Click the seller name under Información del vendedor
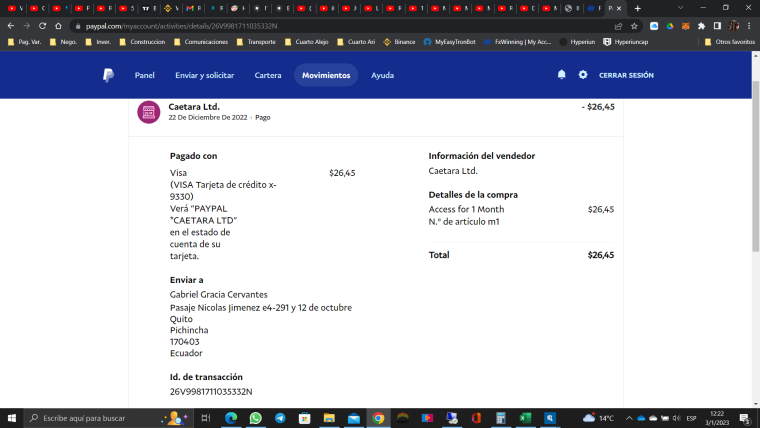 (453, 171)
